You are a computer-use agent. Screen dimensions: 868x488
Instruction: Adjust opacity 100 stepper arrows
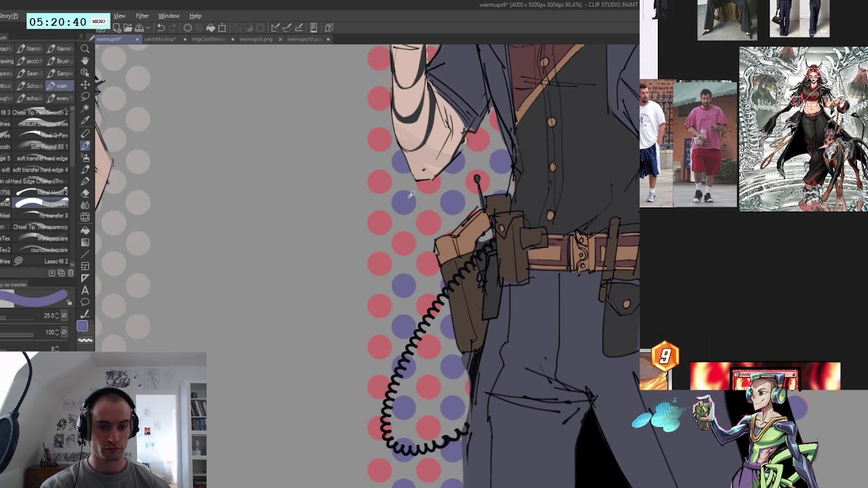56,332
